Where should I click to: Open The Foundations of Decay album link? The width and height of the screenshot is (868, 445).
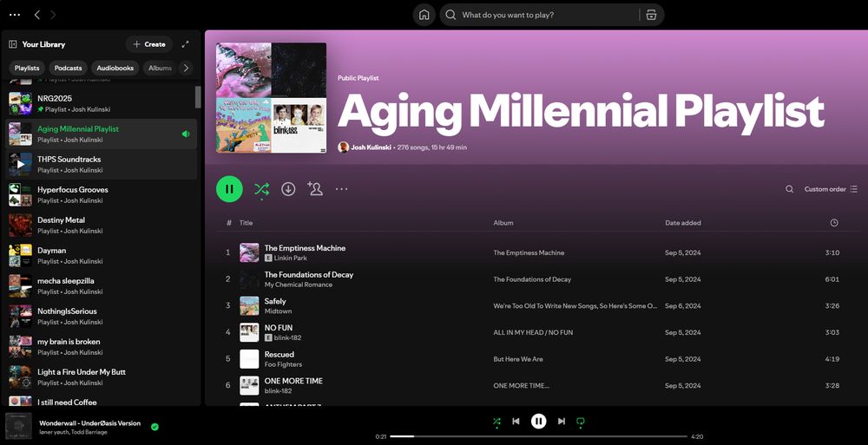[x=532, y=279]
